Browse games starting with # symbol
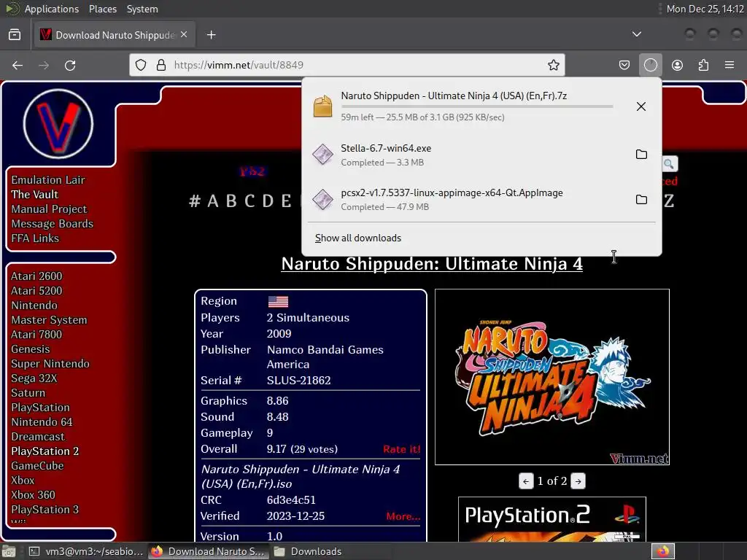747x560 pixels. point(194,201)
